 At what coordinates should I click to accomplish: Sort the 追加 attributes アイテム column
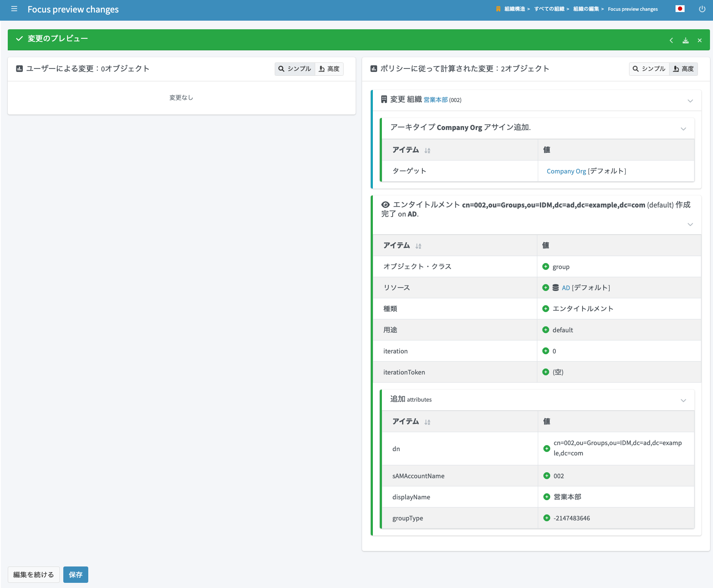click(427, 422)
